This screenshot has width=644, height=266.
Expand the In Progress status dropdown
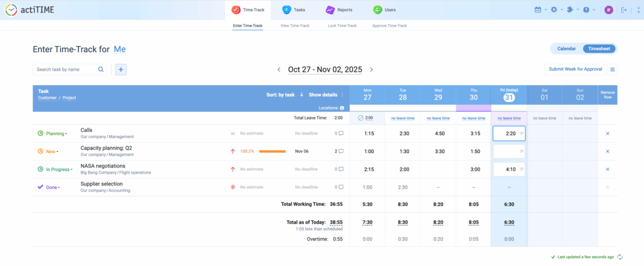60,169
